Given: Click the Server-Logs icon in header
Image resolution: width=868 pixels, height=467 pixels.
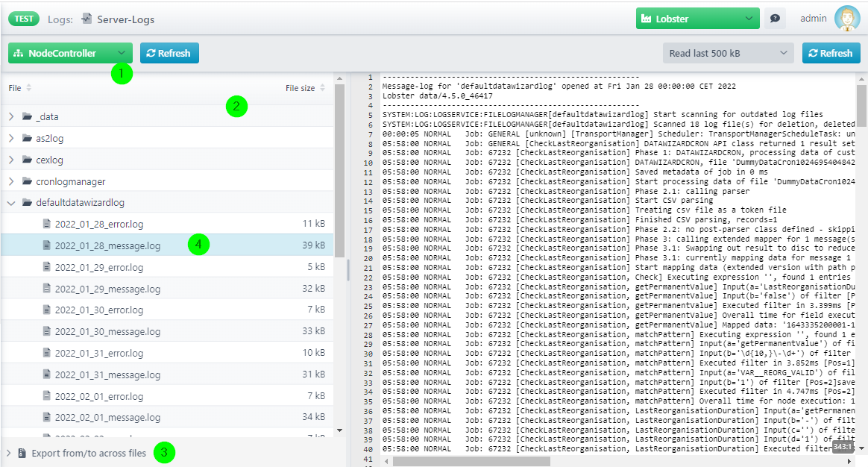Looking at the screenshot, I should 87,19.
